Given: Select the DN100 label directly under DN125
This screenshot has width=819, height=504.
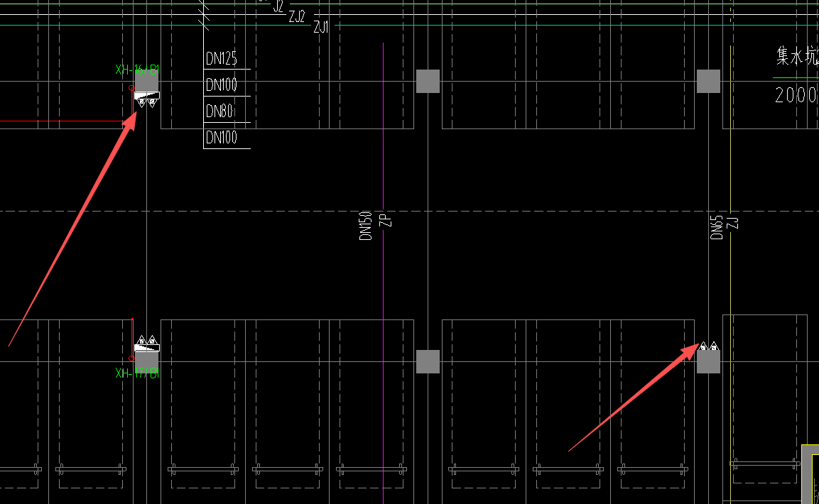Looking at the screenshot, I should coord(221,84).
